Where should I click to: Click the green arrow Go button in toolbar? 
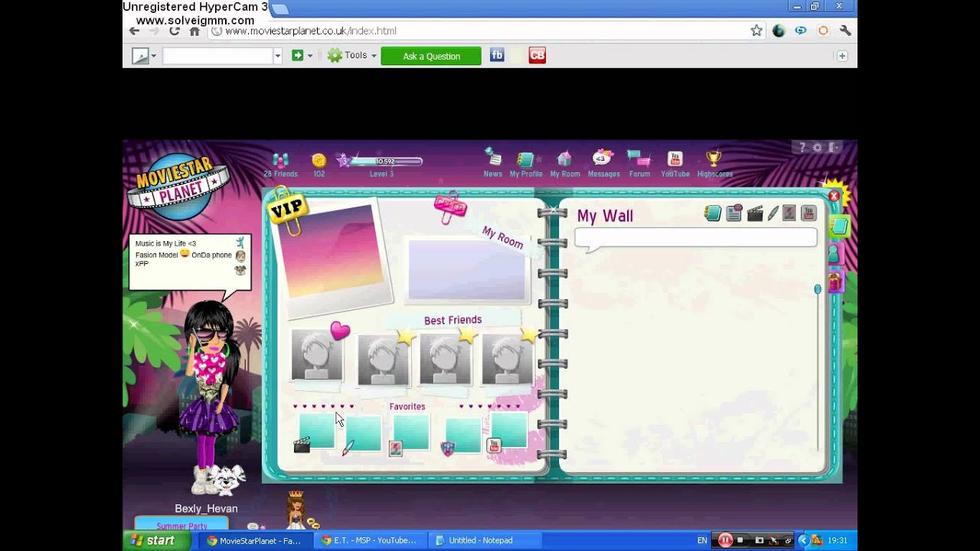pyautogui.click(x=297, y=55)
